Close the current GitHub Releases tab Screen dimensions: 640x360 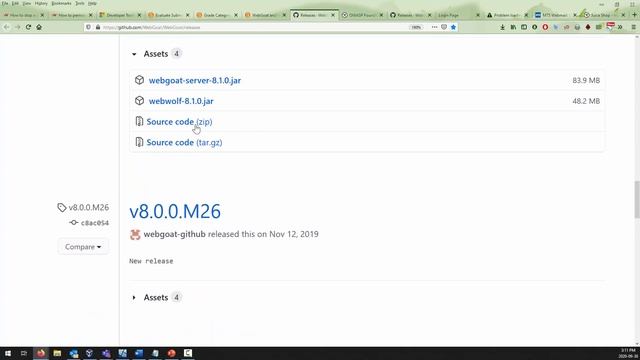point(333,15)
